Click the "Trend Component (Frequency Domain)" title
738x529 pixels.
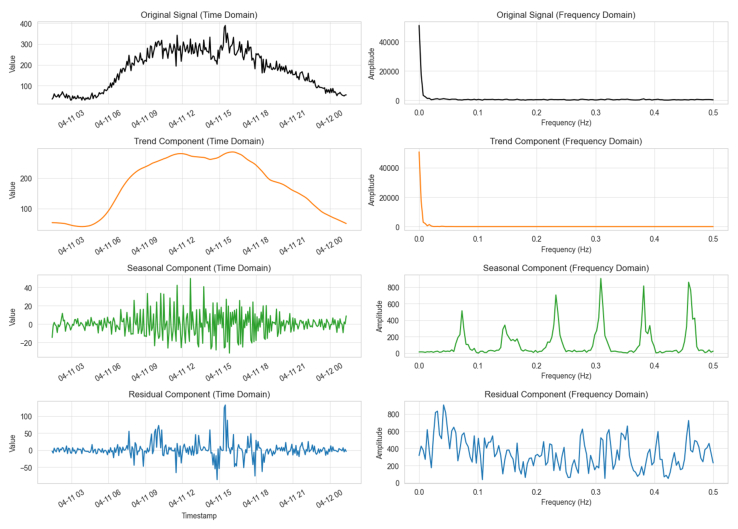[566, 141]
